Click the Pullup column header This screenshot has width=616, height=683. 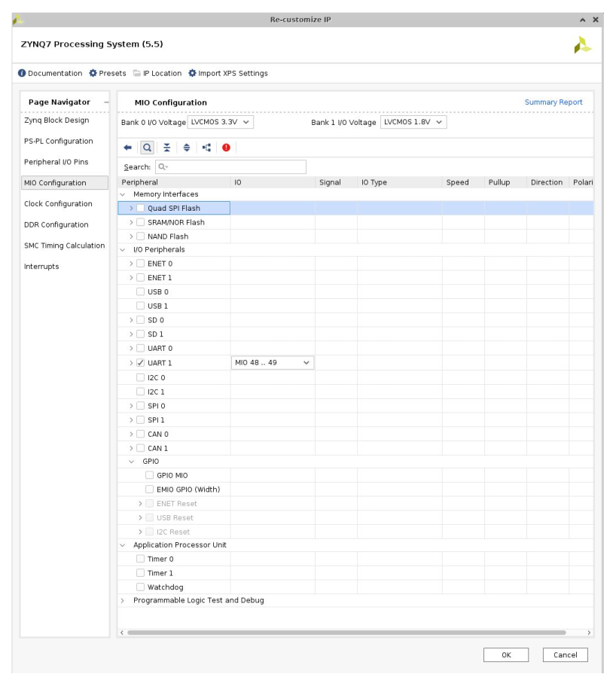click(505, 182)
